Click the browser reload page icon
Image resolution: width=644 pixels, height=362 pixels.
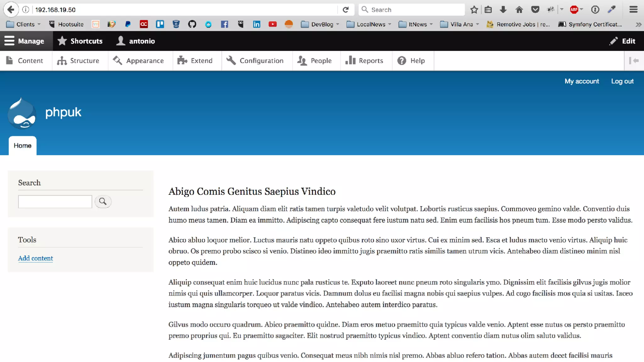click(x=346, y=10)
